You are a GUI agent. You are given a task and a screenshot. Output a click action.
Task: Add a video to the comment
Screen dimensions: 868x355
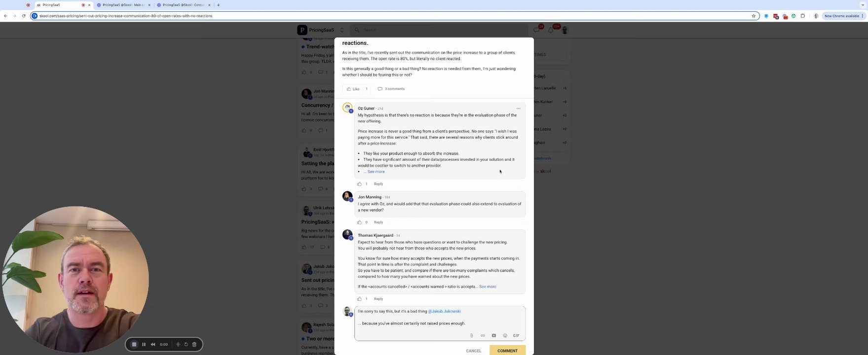(493, 336)
